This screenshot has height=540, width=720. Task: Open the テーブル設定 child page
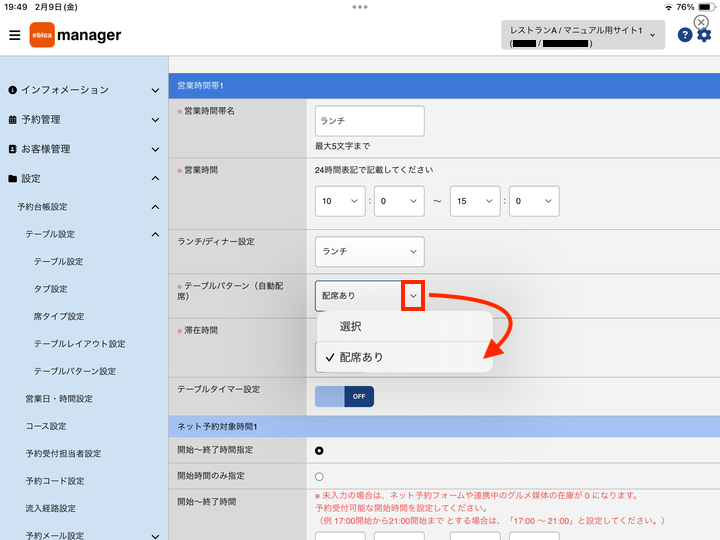58,262
